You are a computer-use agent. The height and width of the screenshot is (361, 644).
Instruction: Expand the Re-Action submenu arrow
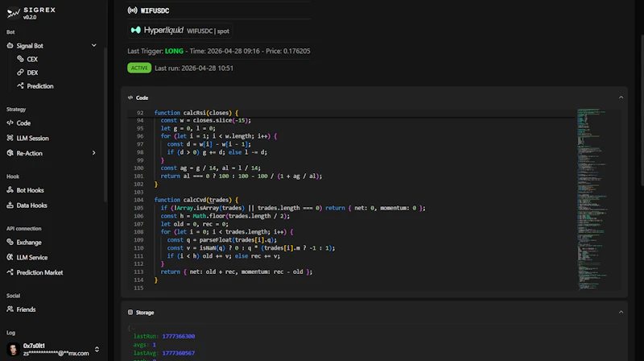point(93,153)
